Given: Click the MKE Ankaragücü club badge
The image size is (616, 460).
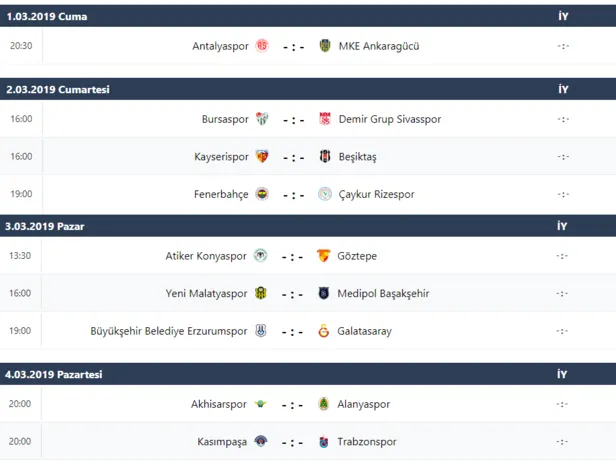Looking at the screenshot, I should click(x=324, y=46).
